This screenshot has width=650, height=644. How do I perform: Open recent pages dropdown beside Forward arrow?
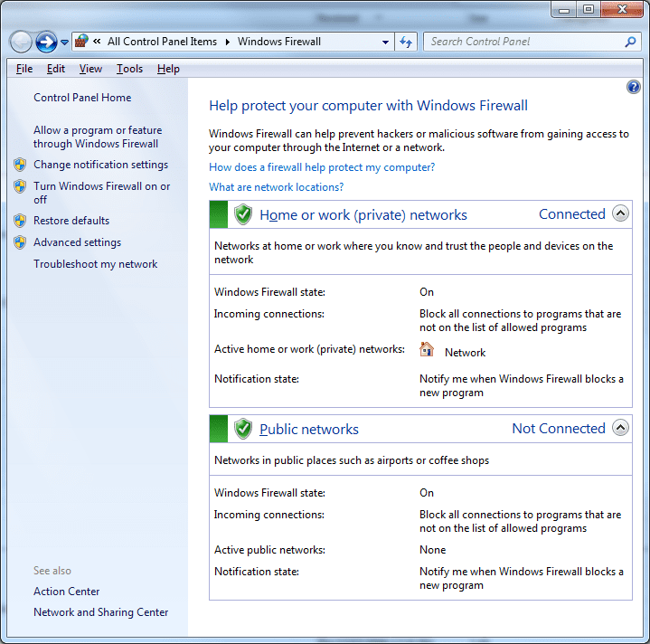pyautogui.click(x=65, y=43)
